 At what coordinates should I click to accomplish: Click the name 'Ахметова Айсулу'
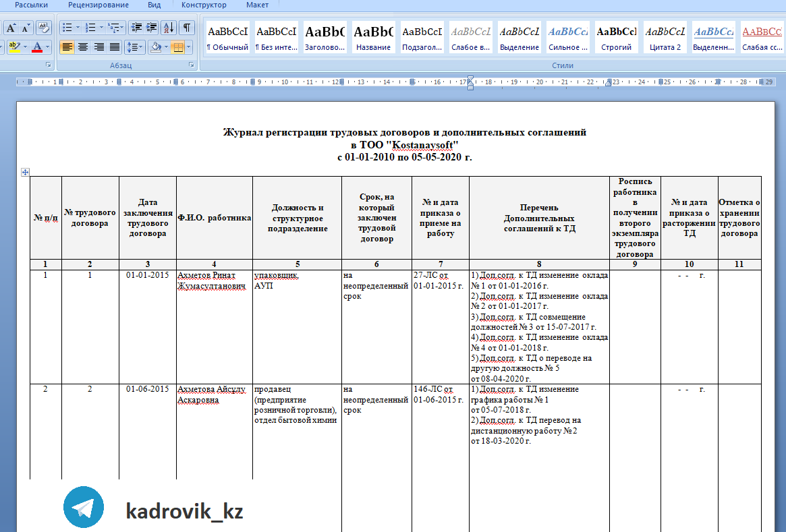pos(212,389)
